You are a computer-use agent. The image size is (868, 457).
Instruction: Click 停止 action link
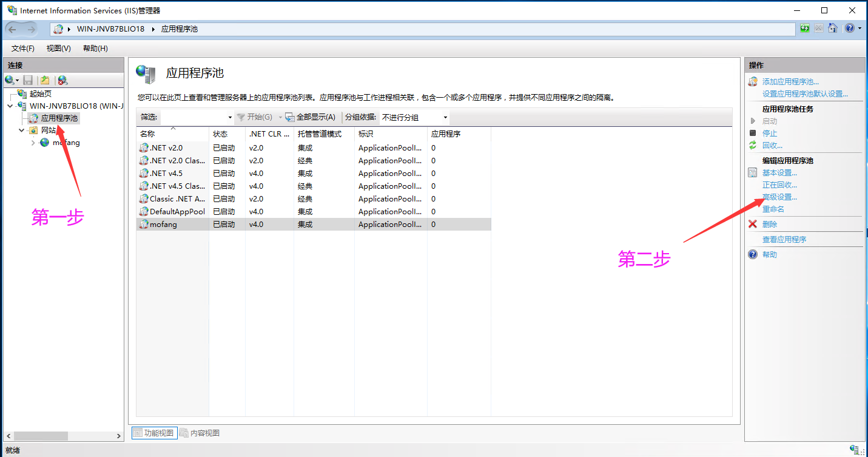[x=770, y=133]
